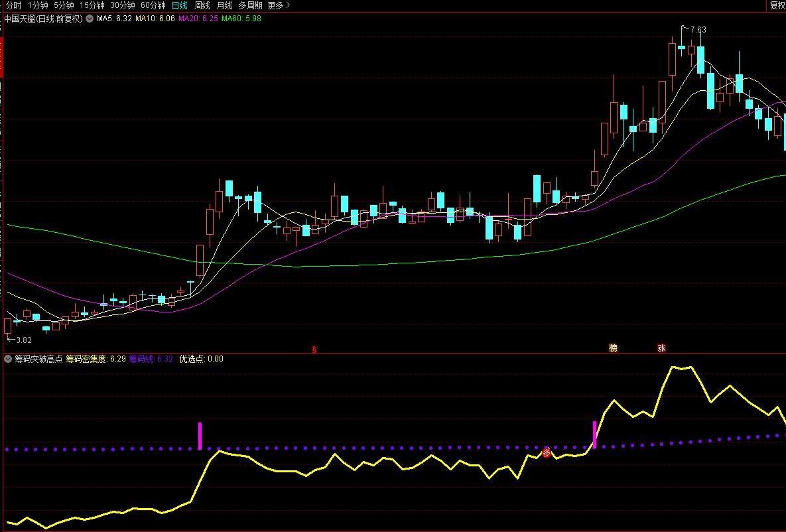Select the 5分钟 period tab
Screen dimensions: 786x532
(64, 5)
